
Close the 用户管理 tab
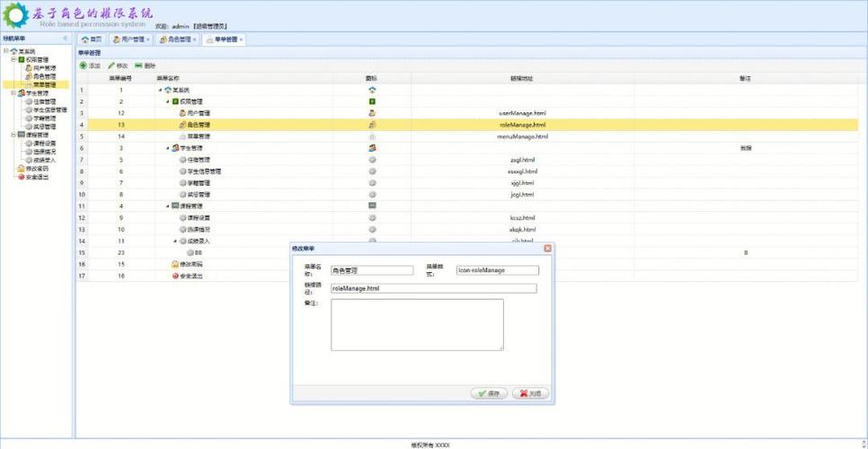pos(148,40)
